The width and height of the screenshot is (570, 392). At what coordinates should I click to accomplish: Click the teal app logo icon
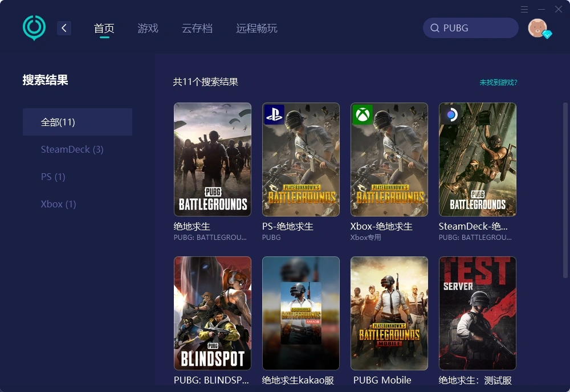click(x=34, y=27)
